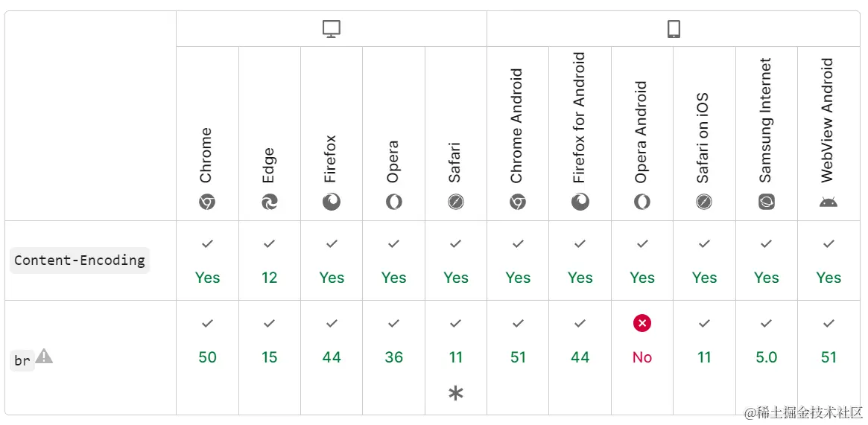The height and width of the screenshot is (425, 868).
Task: Open Samsung Internet 5.0 support cell
Action: (766, 357)
